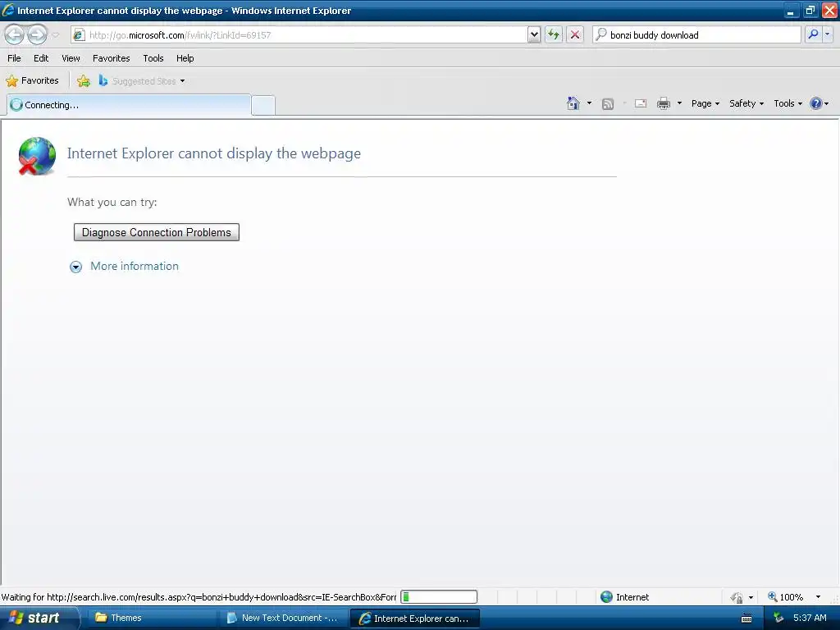Go to Home page icon

[x=573, y=103]
